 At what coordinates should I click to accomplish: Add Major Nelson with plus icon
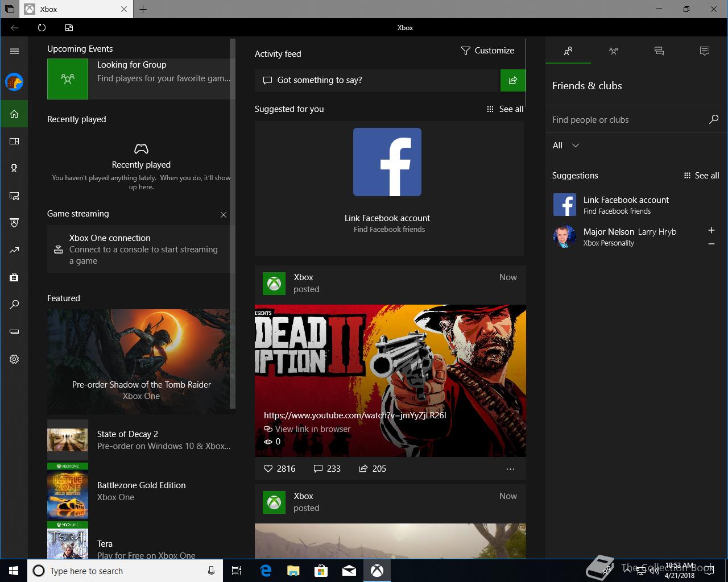point(711,230)
